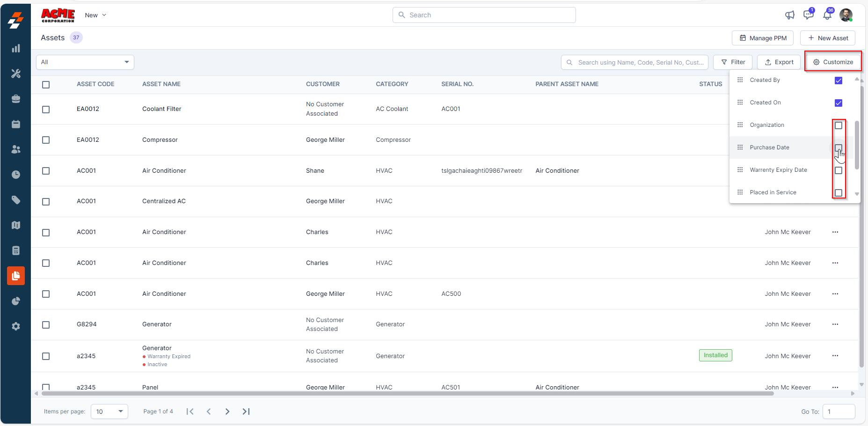Click the announcements megaphone icon
Image resolution: width=868 pixels, height=426 pixels.
[790, 15]
